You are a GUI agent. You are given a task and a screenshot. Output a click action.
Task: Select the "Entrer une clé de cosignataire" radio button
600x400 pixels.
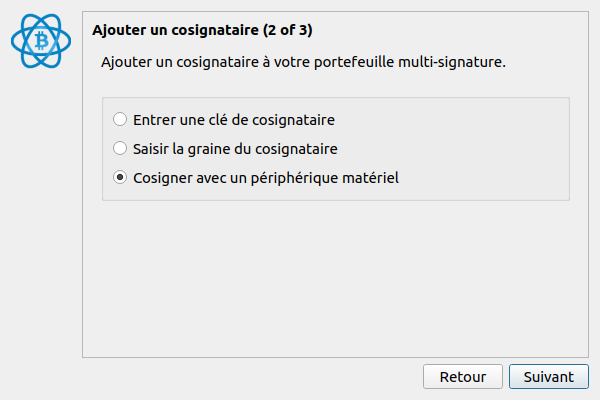(120, 120)
